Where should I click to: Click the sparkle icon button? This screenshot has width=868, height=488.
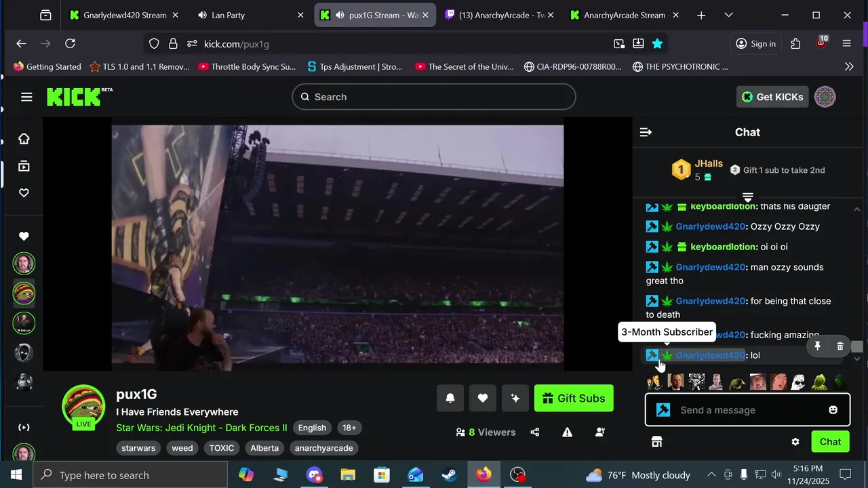click(515, 399)
